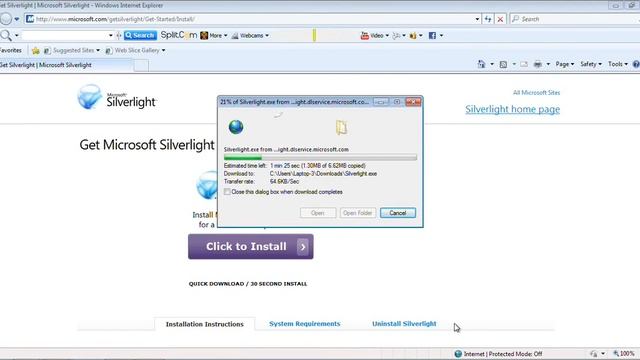Click the Open button in download dialog
The image size is (640, 360).
click(x=318, y=213)
